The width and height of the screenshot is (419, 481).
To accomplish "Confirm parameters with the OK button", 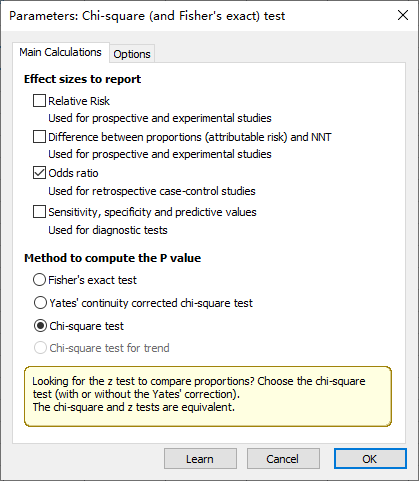I will [370, 459].
